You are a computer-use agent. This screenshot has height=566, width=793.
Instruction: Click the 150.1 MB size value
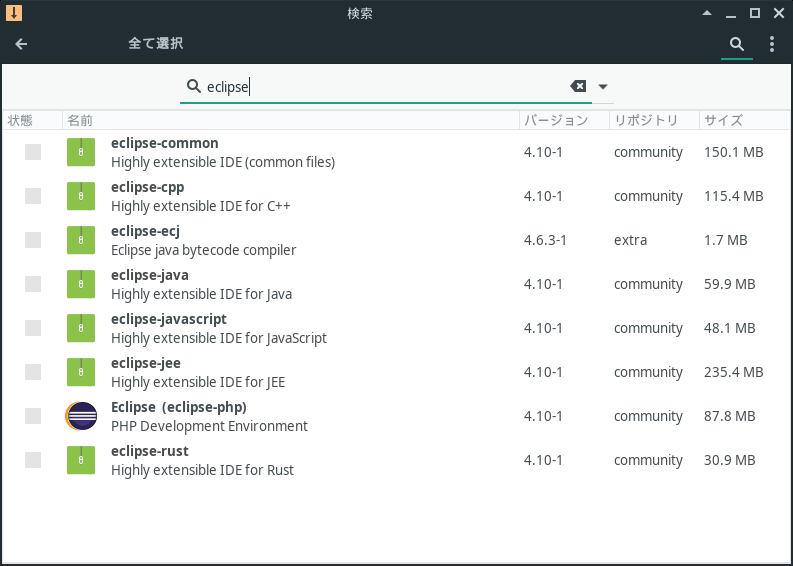(733, 152)
